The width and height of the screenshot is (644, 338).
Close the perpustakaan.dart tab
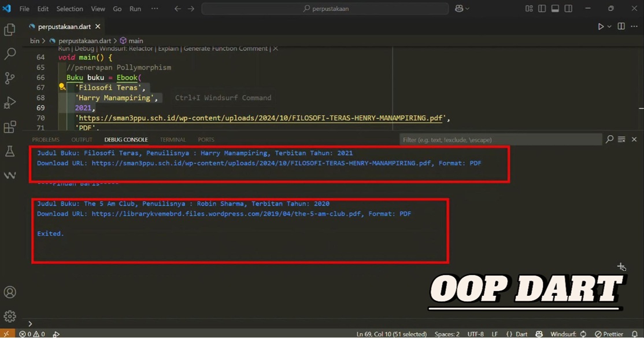[98, 26]
